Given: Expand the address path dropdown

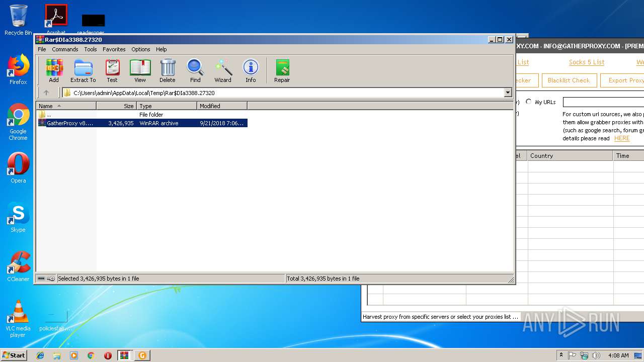Looking at the screenshot, I should (x=508, y=93).
